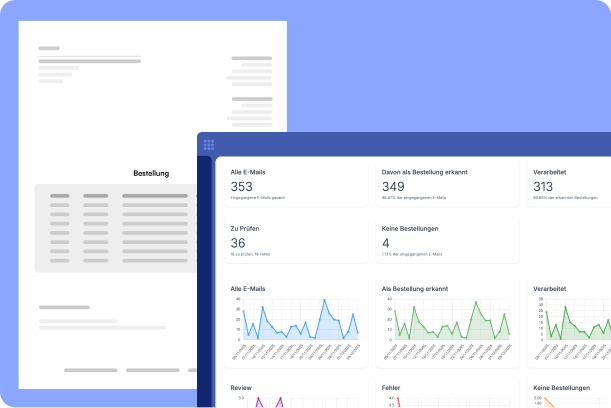611x408 pixels.
Task: Click the dark blue left sidebar
Action: [x=204, y=280]
